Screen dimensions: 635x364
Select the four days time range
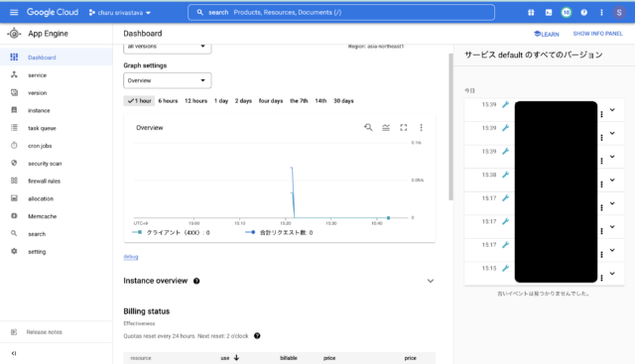(271, 101)
